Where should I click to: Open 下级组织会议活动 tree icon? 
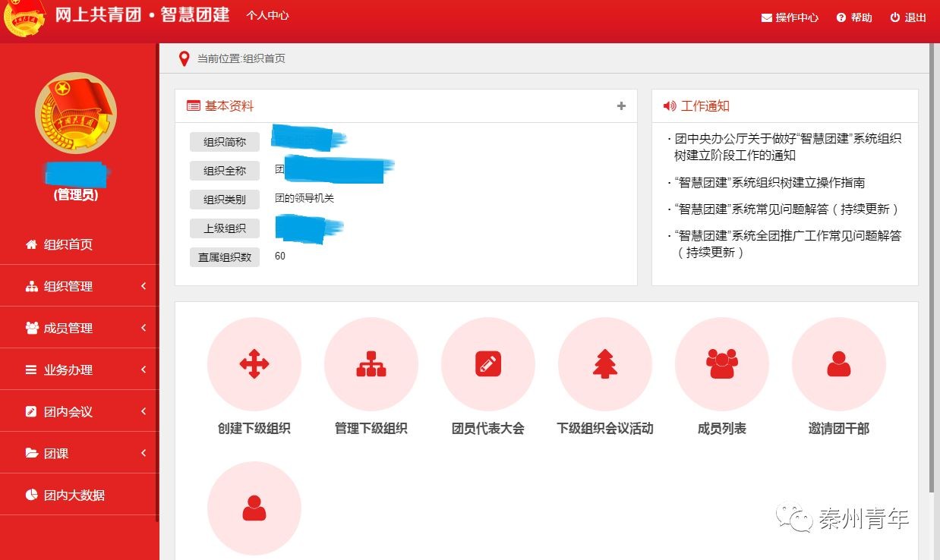tap(604, 364)
